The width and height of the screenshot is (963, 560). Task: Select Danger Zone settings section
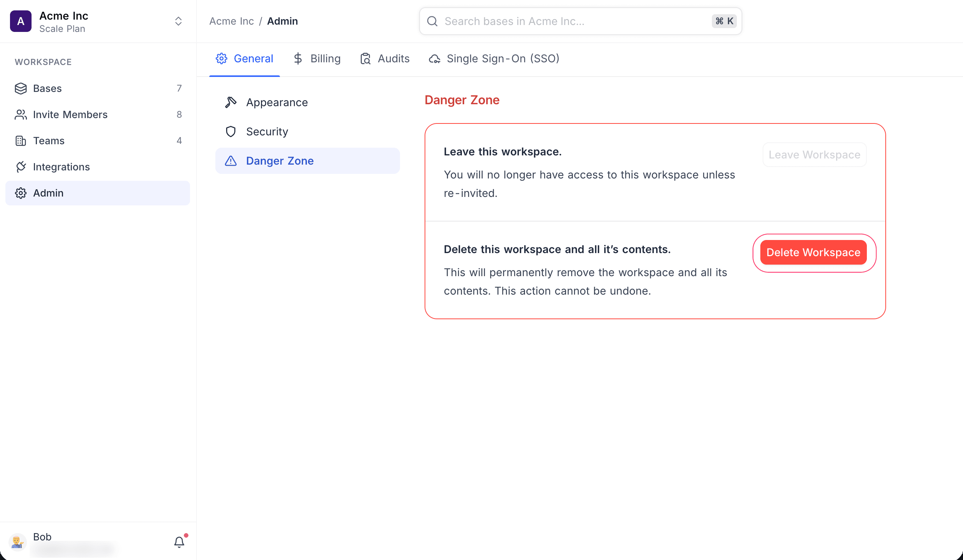click(x=308, y=161)
